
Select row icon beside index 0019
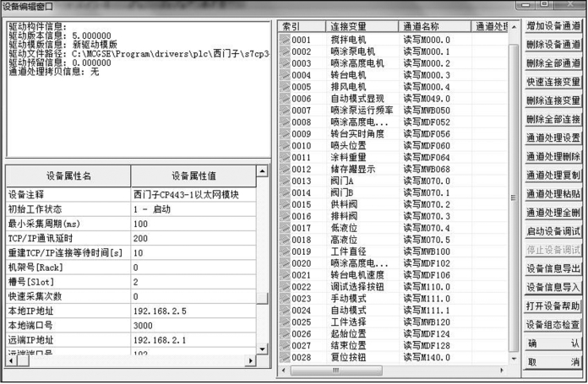tap(285, 251)
